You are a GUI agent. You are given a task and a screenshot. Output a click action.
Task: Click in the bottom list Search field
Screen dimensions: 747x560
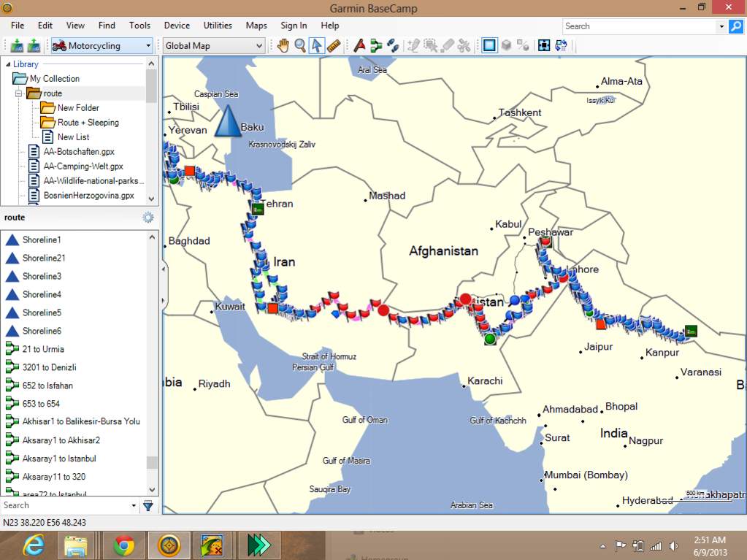pyautogui.click(x=65, y=506)
